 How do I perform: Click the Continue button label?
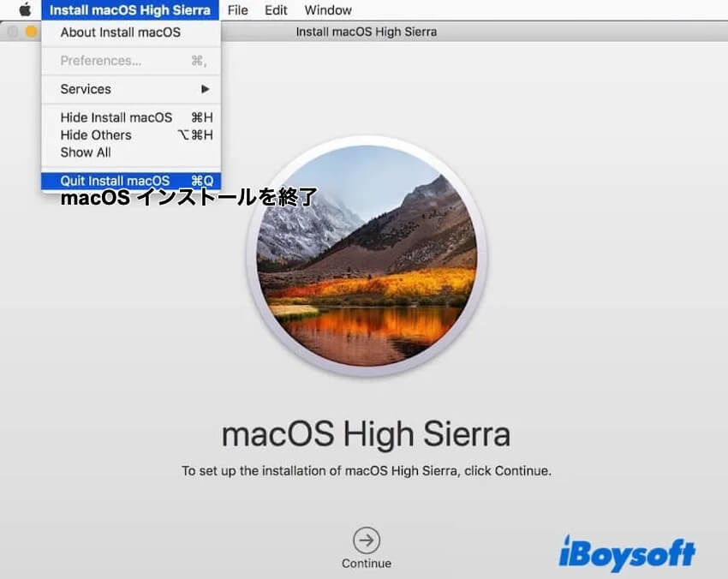(x=367, y=564)
